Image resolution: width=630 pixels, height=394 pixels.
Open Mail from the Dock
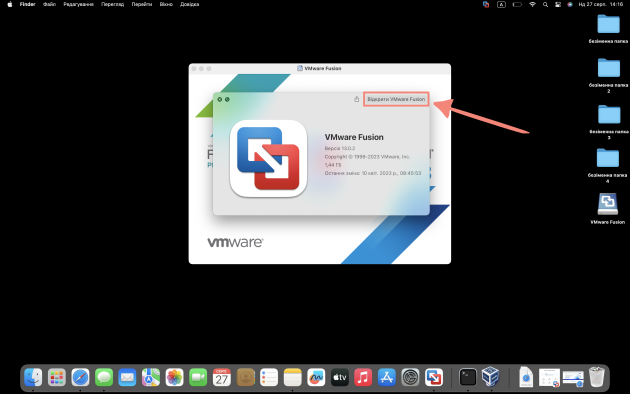(x=127, y=378)
